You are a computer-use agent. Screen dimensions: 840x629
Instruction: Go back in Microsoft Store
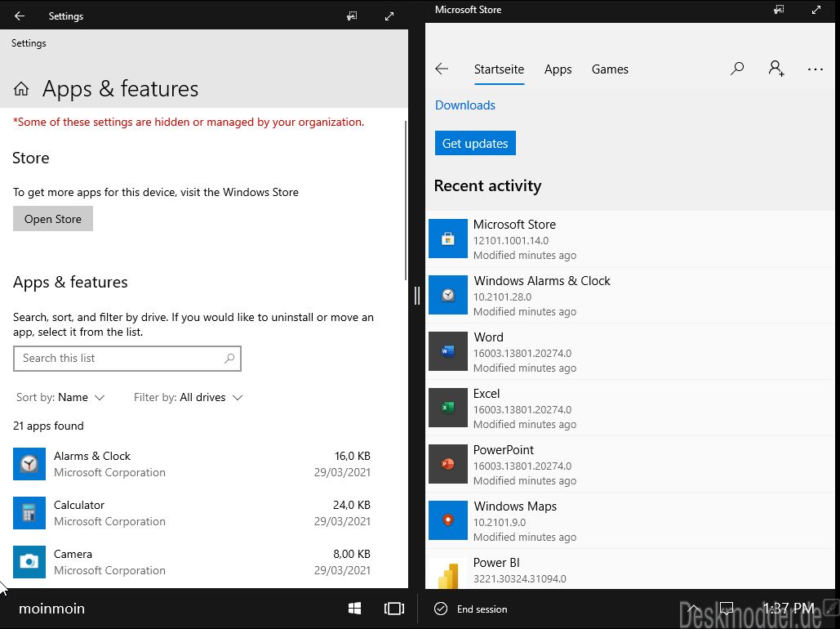tap(442, 69)
